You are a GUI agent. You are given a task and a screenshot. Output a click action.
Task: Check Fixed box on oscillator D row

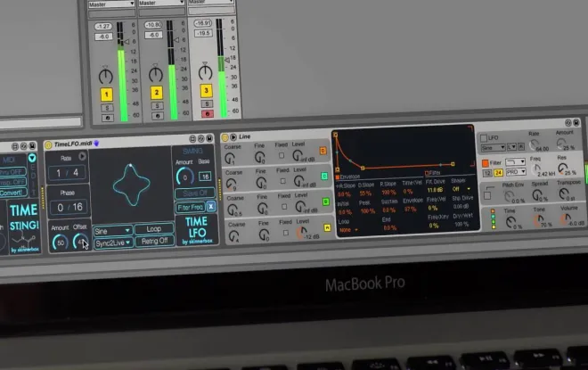[x=282, y=155]
